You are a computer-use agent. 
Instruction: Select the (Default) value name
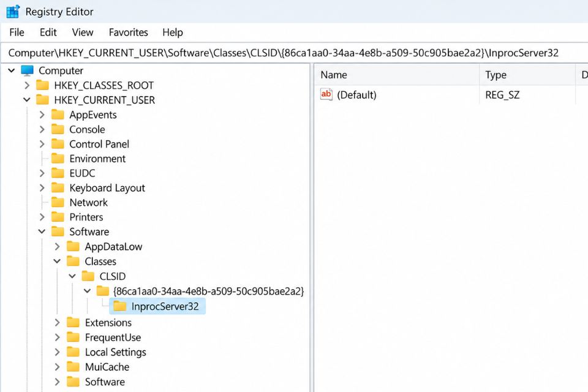click(x=356, y=95)
